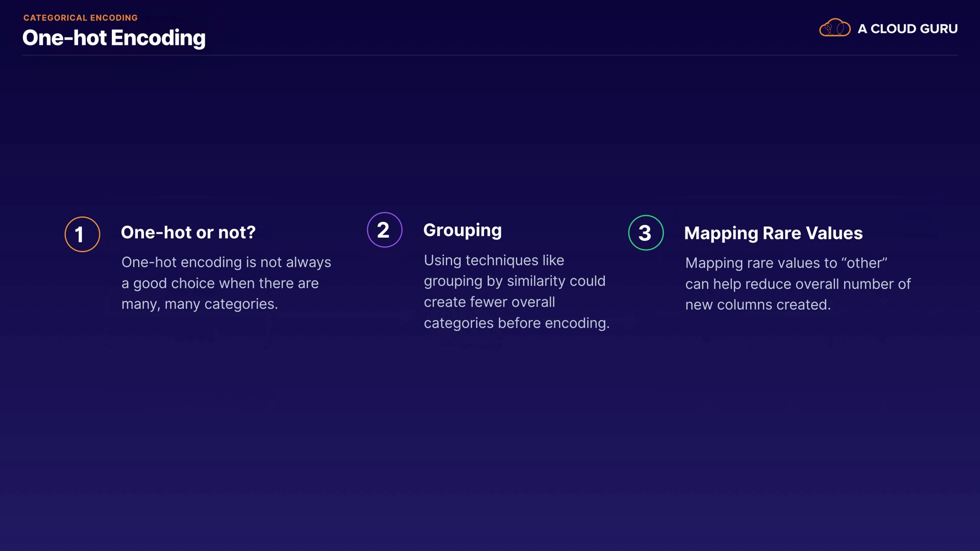Image resolution: width=980 pixels, height=551 pixels.
Task: Click the line 'can help reduce overall number of'
Action: coord(798,284)
